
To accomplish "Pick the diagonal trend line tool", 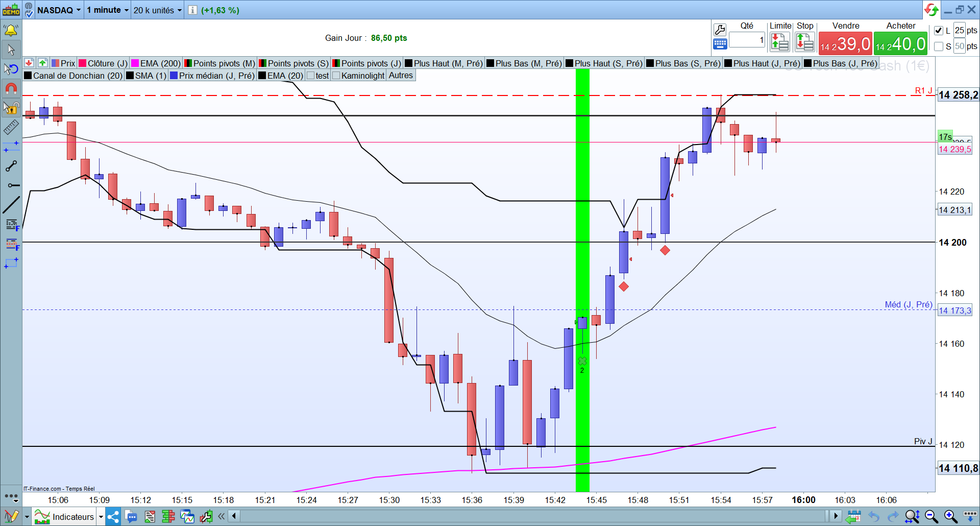I will coord(11,205).
